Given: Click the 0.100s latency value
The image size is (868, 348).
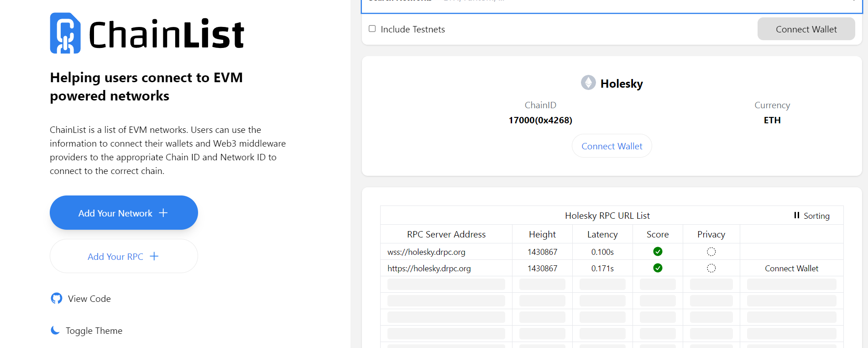Looking at the screenshot, I should click(x=602, y=252).
